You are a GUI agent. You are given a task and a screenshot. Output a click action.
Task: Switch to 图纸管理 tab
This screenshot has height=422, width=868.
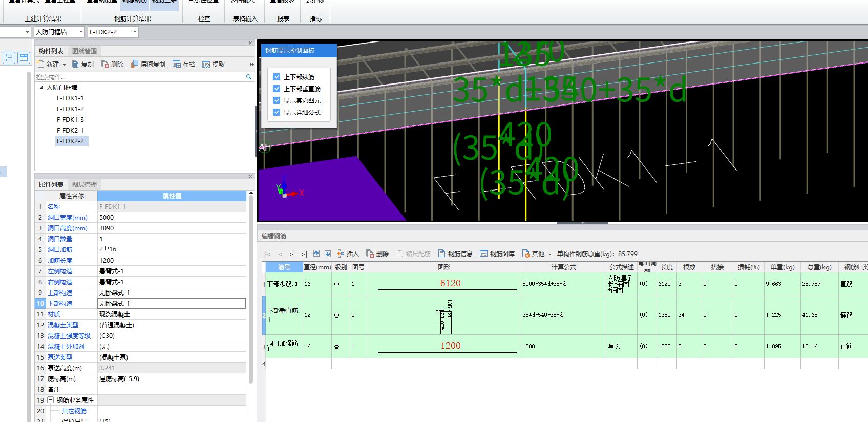[x=84, y=51]
